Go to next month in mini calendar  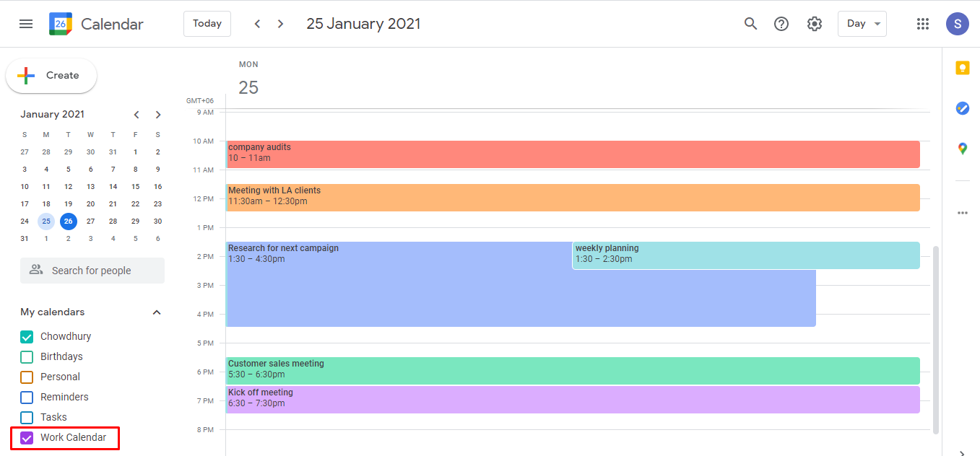pos(158,114)
